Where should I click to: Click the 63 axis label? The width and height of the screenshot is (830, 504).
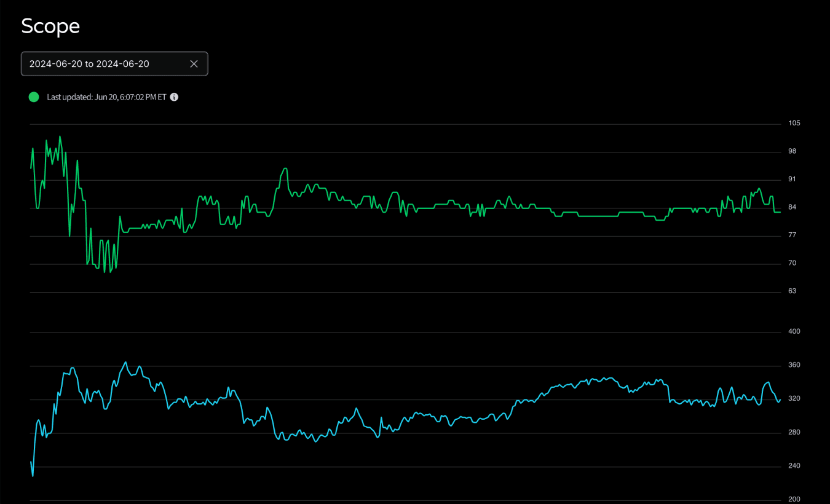pyautogui.click(x=792, y=291)
